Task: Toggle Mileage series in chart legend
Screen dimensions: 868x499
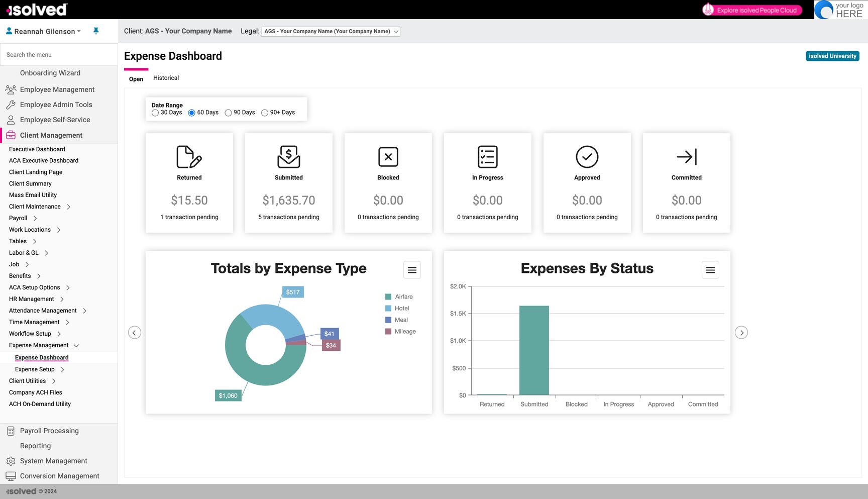Action: click(x=400, y=332)
